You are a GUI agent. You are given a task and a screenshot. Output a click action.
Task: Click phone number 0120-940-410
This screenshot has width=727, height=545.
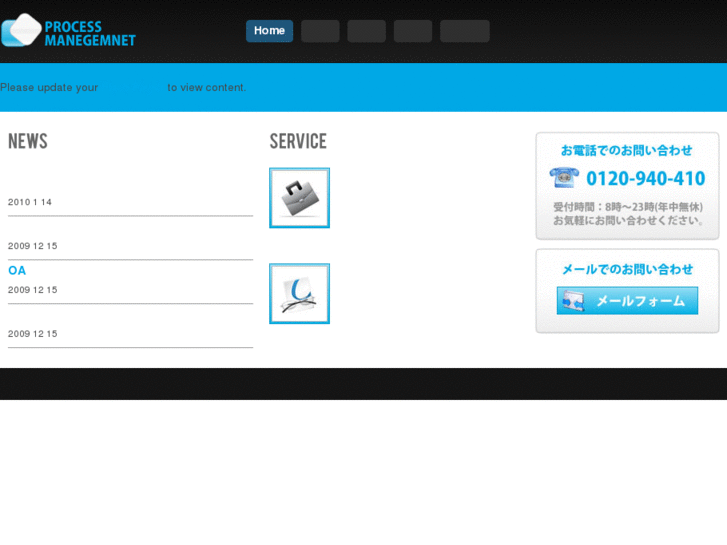646,178
